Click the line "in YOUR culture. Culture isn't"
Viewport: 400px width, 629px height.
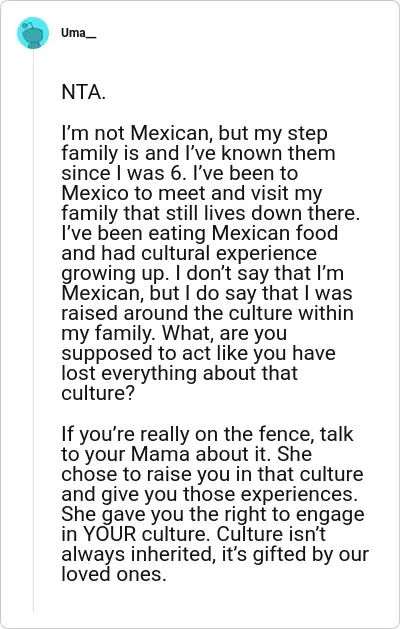pyautogui.click(x=193, y=535)
